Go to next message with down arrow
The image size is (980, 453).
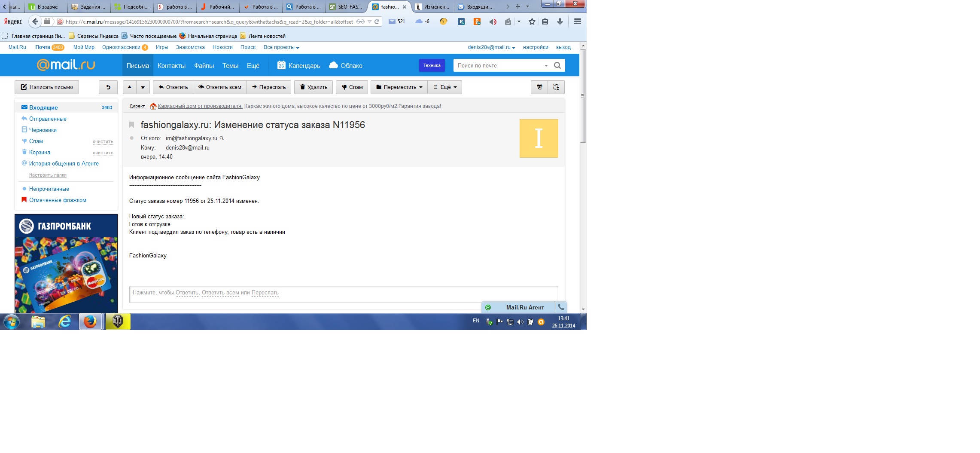(143, 87)
